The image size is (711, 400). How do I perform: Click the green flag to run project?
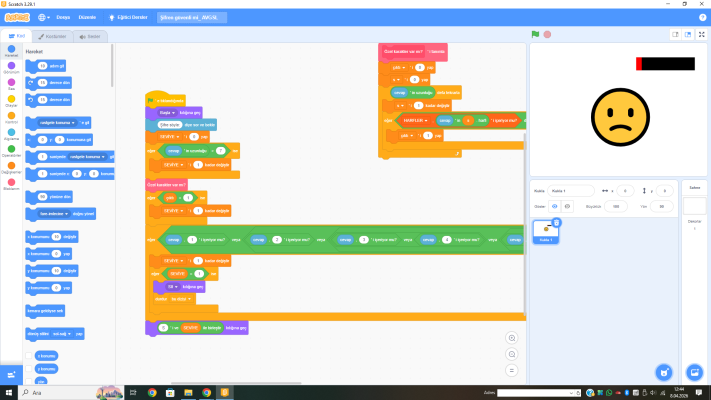tap(535, 34)
